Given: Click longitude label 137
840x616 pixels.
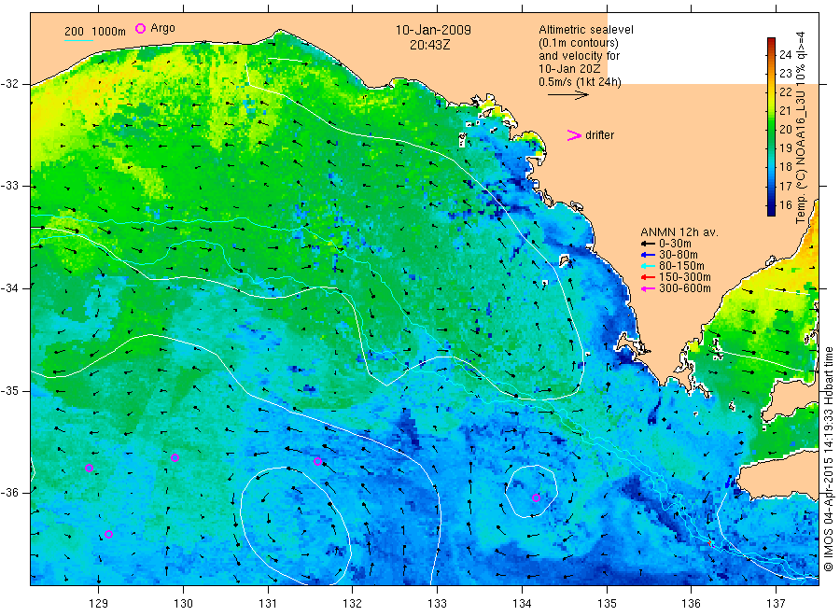Looking at the screenshot, I should (x=776, y=604).
